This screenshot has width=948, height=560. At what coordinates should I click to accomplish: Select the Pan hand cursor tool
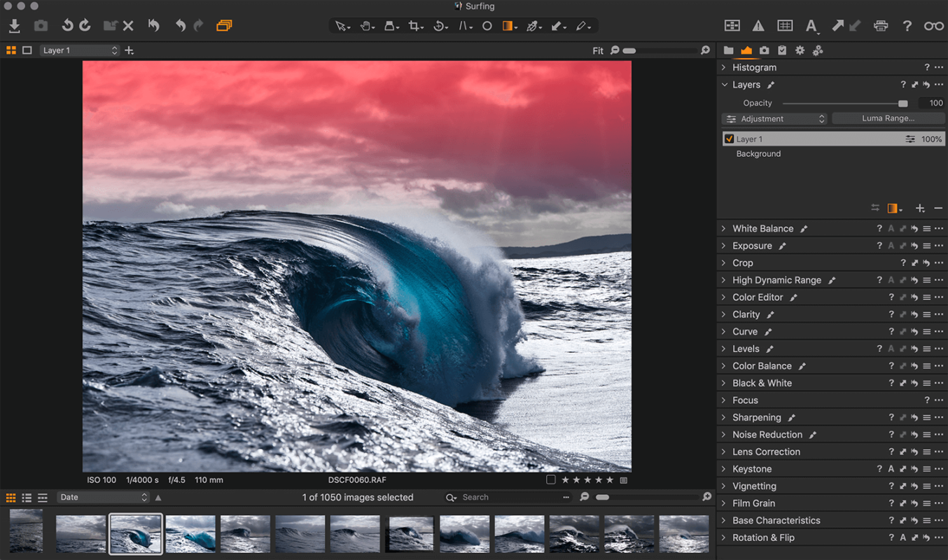pyautogui.click(x=365, y=26)
